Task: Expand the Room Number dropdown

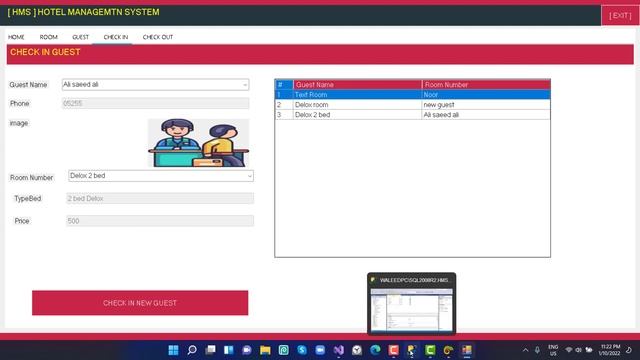Action: [249, 176]
